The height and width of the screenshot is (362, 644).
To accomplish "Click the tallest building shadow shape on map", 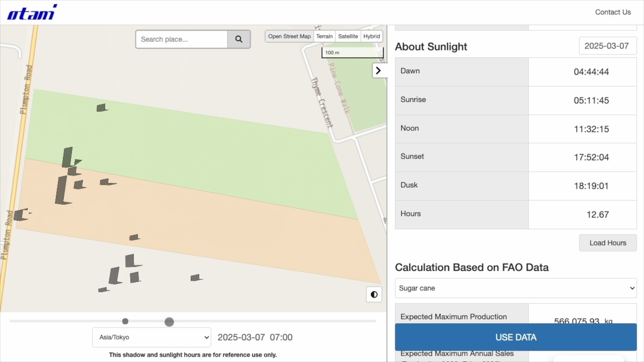I will (x=61, y=190).
